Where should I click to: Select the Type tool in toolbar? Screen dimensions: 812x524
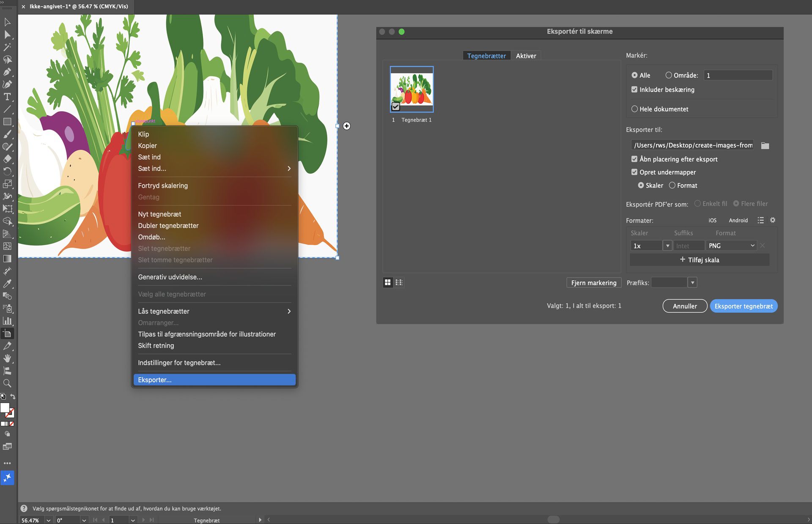pyautogui.click(x=7, y=97)
